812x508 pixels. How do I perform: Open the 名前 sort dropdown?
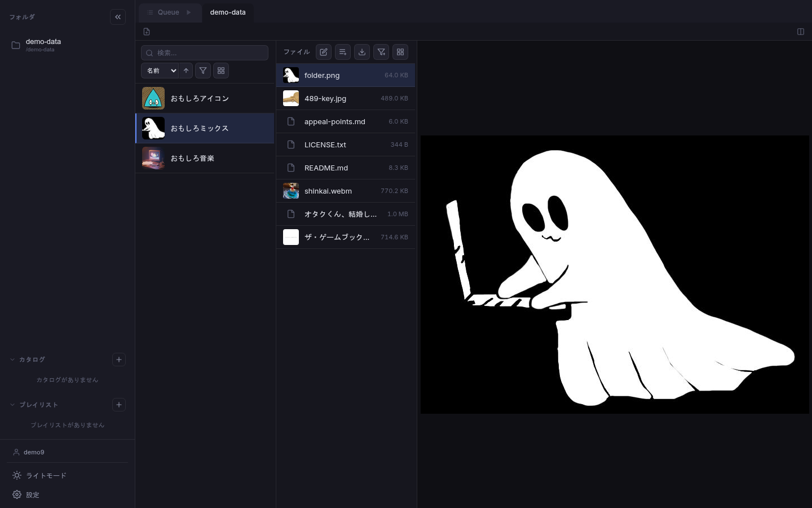160,71
